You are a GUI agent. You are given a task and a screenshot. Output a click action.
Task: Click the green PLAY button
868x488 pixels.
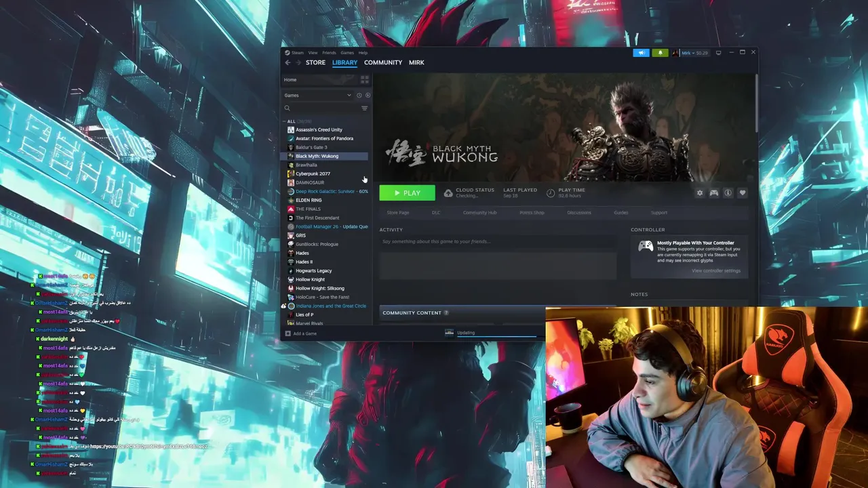pos(407,193)
